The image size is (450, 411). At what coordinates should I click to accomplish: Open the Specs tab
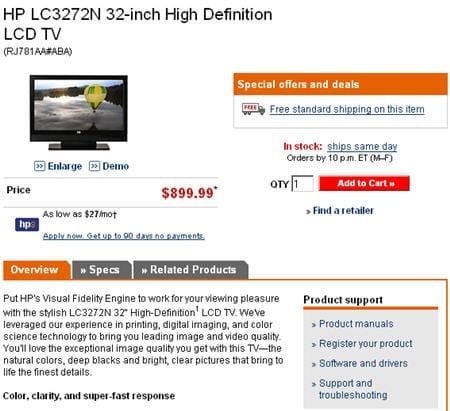pyautogui.click(x=101, y=270)
